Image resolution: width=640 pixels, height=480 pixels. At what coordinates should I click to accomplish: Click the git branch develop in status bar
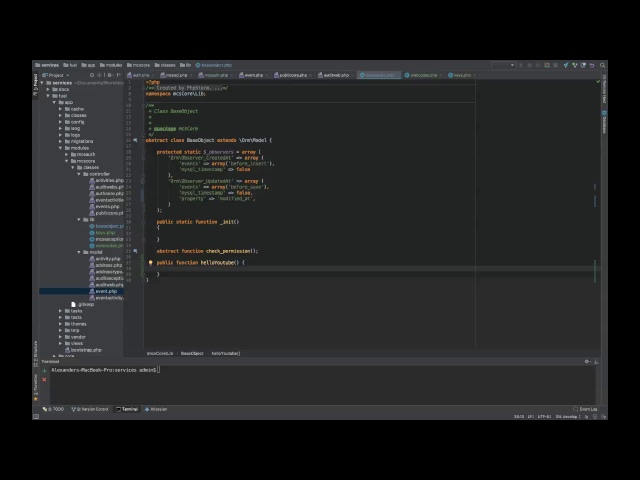pos(568,417)
